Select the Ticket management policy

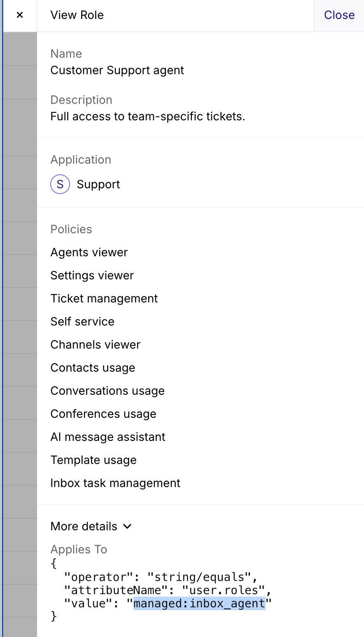point(104,298)
